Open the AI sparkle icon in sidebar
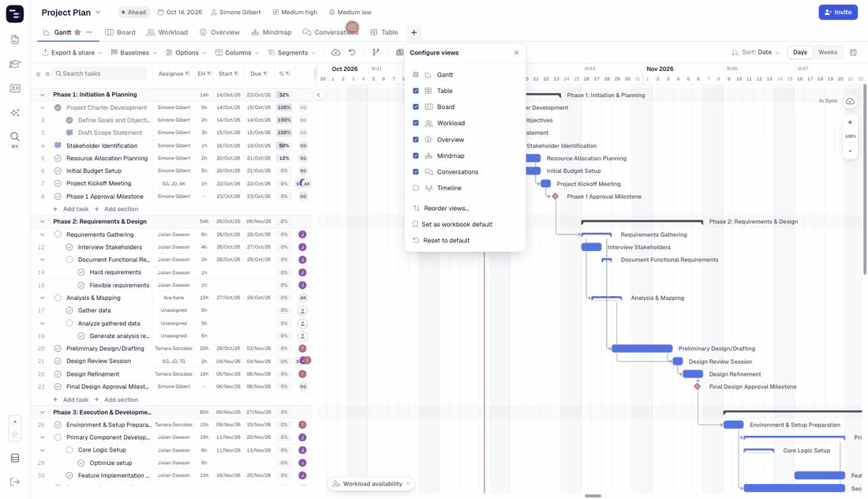 [15, 112]
